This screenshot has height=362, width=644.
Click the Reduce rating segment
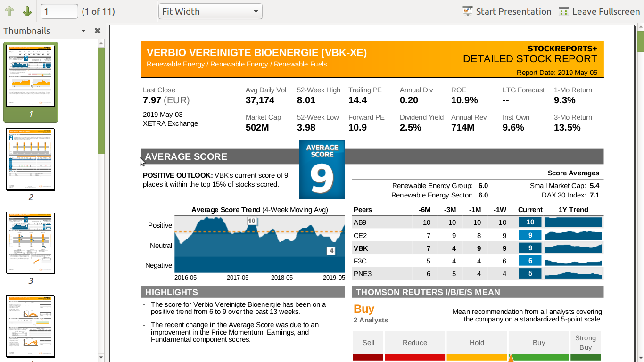coord(415,346)
